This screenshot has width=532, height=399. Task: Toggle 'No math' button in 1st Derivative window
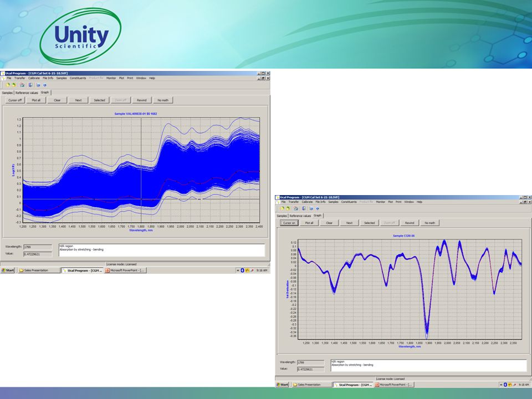tap(429, 223)
